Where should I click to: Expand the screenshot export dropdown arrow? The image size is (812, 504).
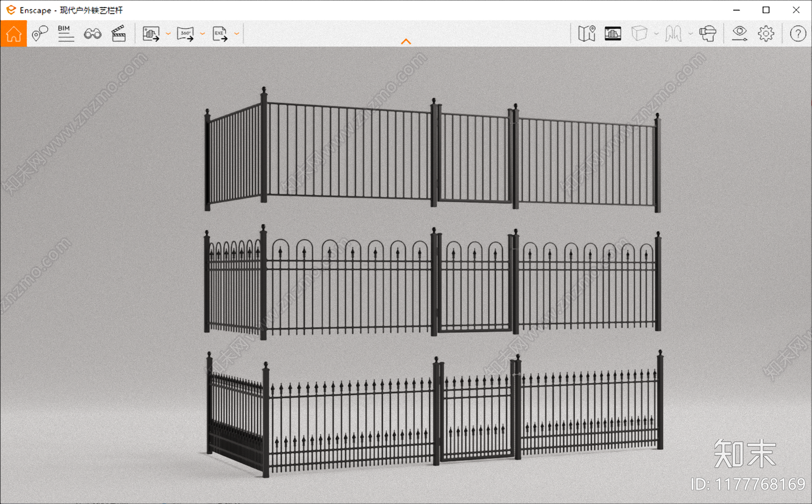coord(168,34)
